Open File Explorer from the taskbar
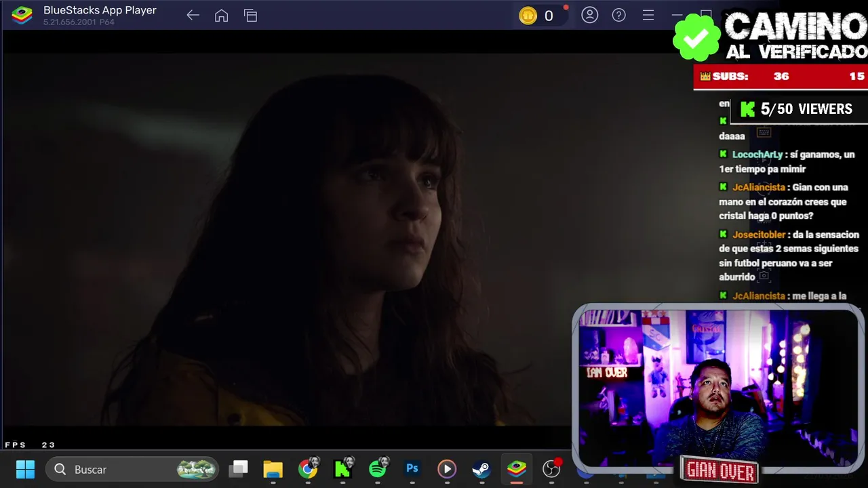 [x=273, y=469]
